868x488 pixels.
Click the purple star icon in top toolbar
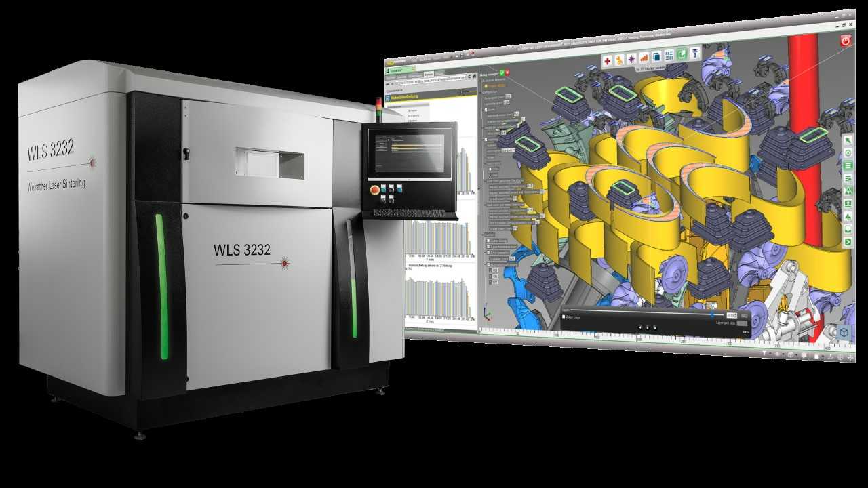click(x=631, y=60)
